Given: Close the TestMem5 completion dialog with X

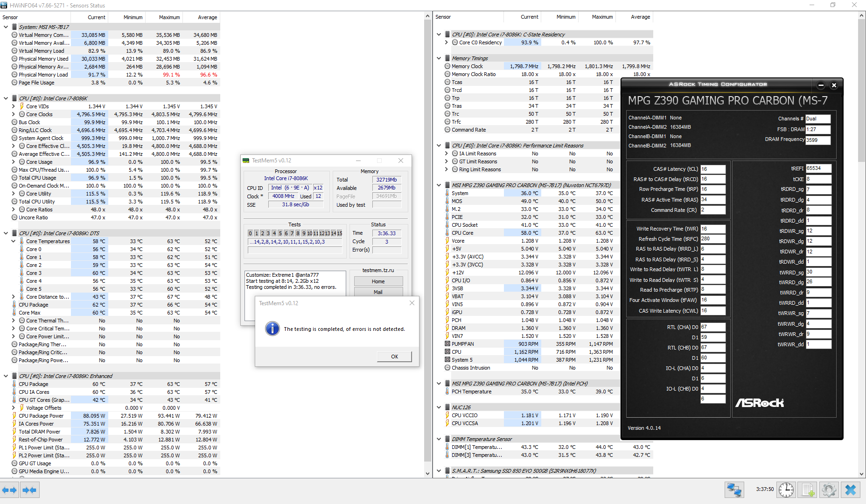Looking at the screenshot, I should point(412,303).
